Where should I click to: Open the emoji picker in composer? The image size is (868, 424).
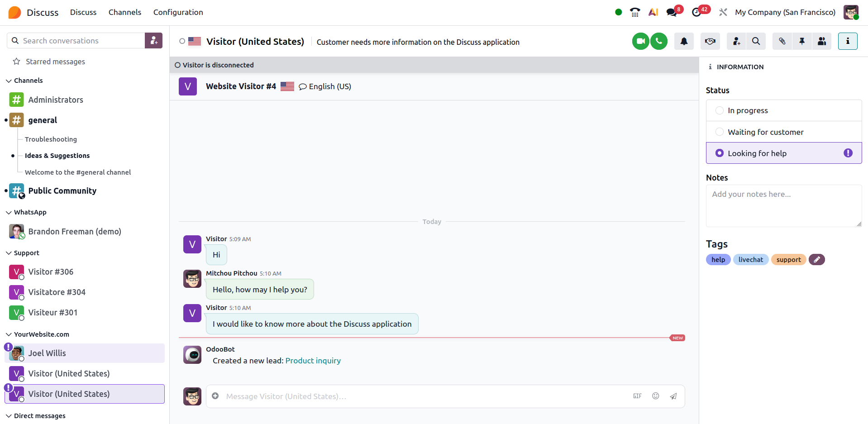pyautogui.click(x=655, y=396)
